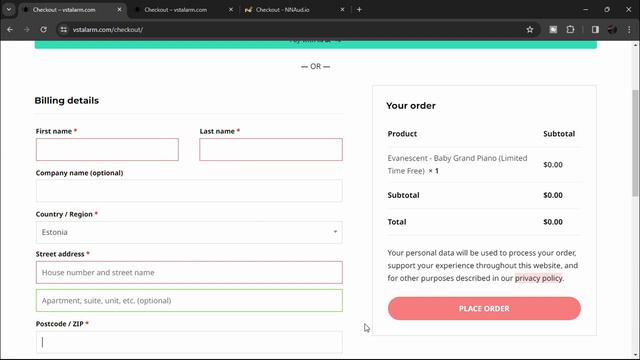The height and width of the screenshot is (360, 640).
Task: Click the Evanescent - Baby Grand Piano product text
Action: point(457,164)
